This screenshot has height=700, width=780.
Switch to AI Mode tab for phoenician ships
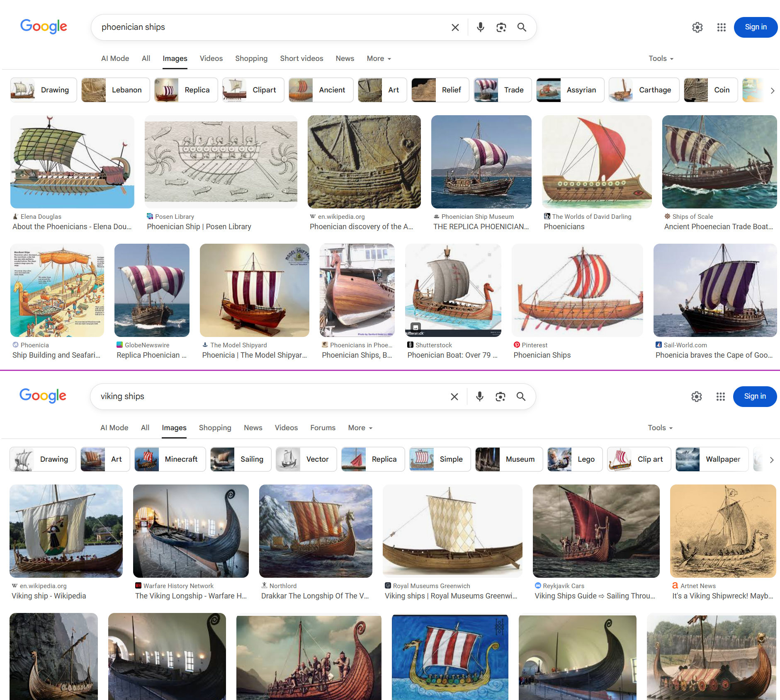point(115,59)
